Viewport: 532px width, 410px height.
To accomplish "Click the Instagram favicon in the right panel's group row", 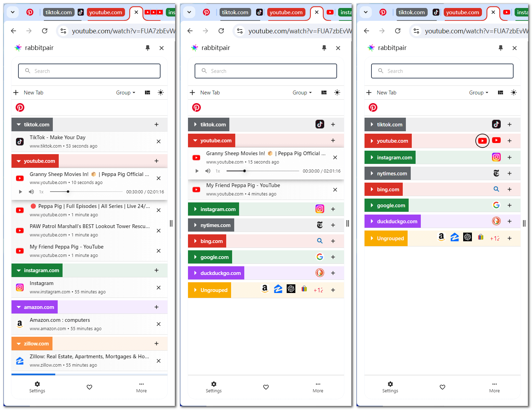I will 496,157.
